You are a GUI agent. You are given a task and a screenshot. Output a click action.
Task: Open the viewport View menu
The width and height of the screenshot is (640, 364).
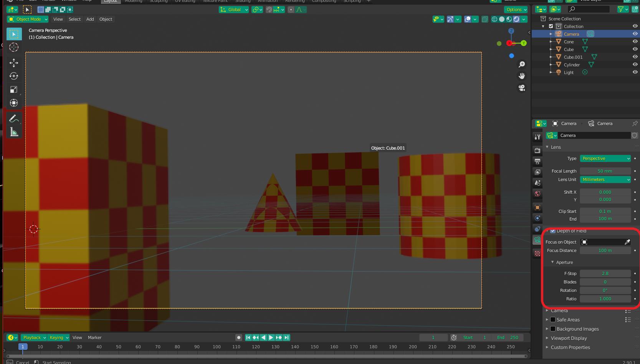[58, 19]
